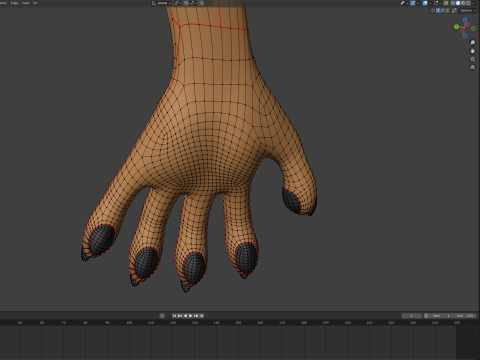Open the Face menu in the header

point(25,3)
